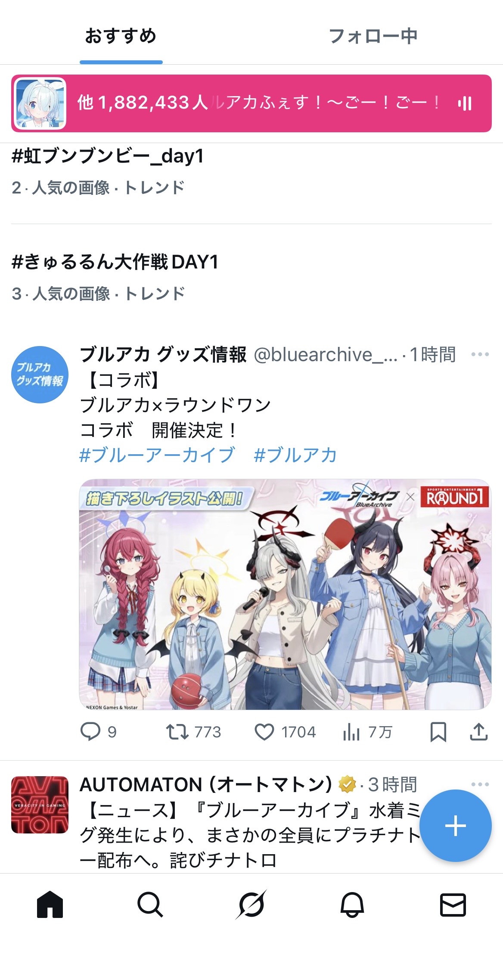
Task: Reply to the ブルアカ グッズ情報 post
Action: (x=99, y=732)
